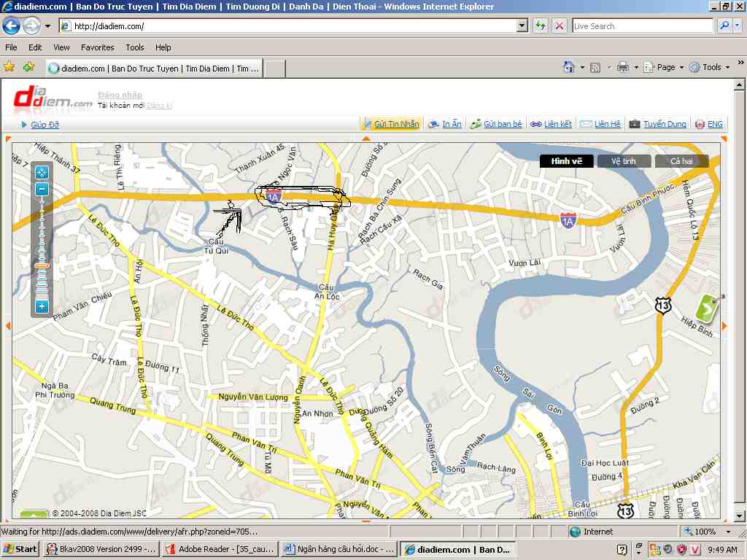The height and width of the screenshot is (560, 747).
Task: Open the Page toolbar menu
Action: (x=664, y=67)
